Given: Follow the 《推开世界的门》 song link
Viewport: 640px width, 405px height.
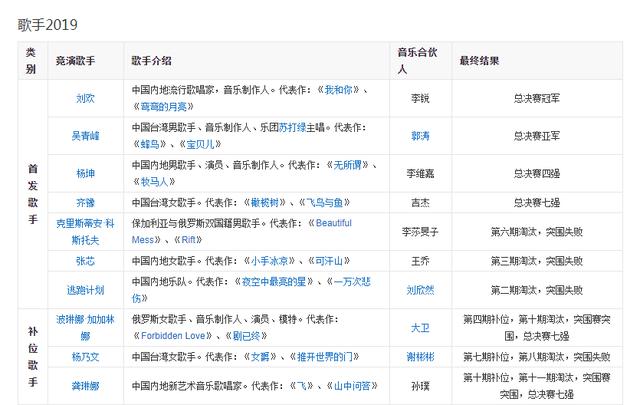Looking at the screenshot, I should 324,357.
